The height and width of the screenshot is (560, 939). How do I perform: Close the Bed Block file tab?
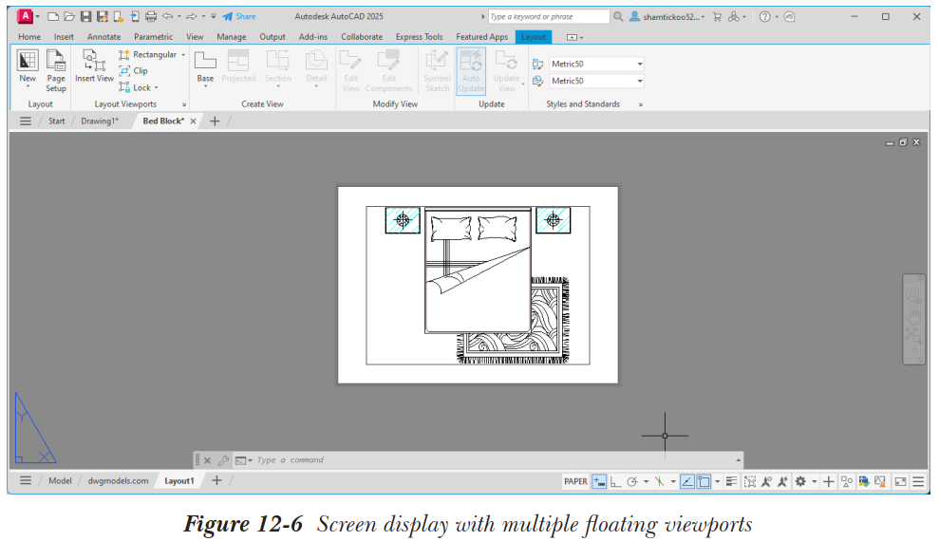coord(193,121)
